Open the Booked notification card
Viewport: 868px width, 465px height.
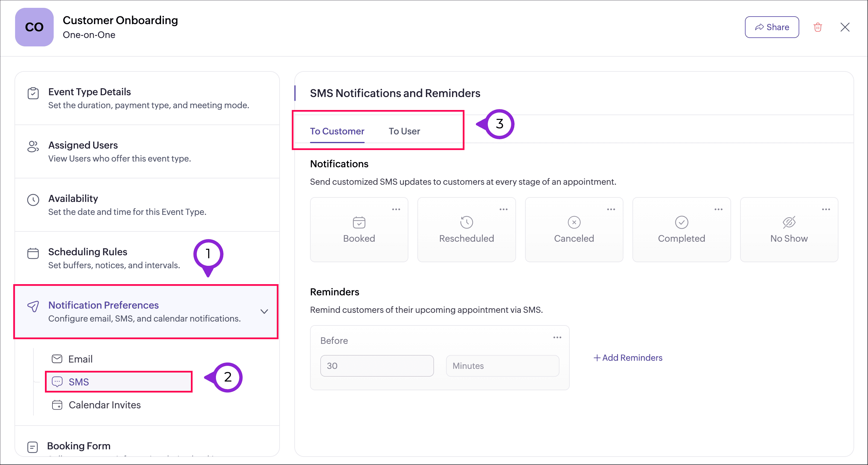pos(359,230)
